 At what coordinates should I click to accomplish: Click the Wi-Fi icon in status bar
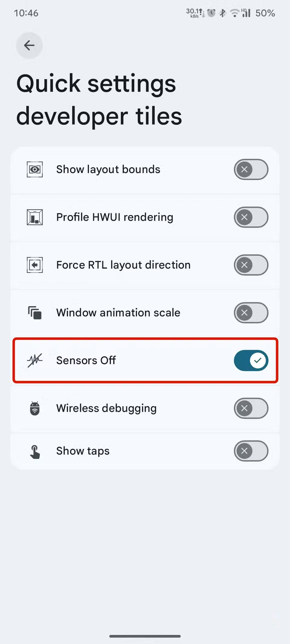pyautogui.click(x=235, y=13)
